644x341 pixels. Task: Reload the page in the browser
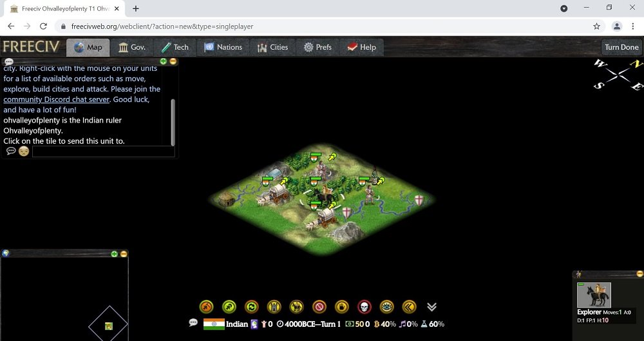[43, 26]
